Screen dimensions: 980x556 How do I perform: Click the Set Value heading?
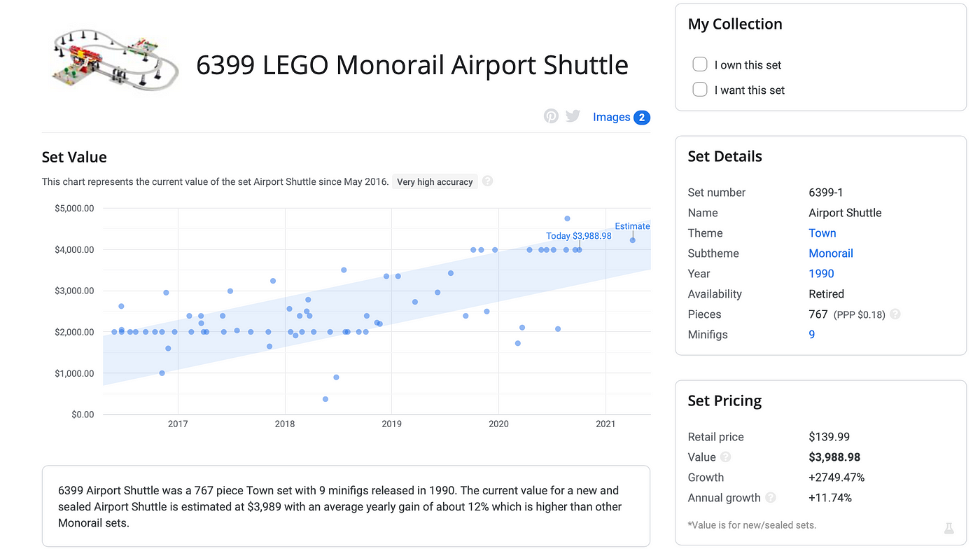click(x=74, y=157)
